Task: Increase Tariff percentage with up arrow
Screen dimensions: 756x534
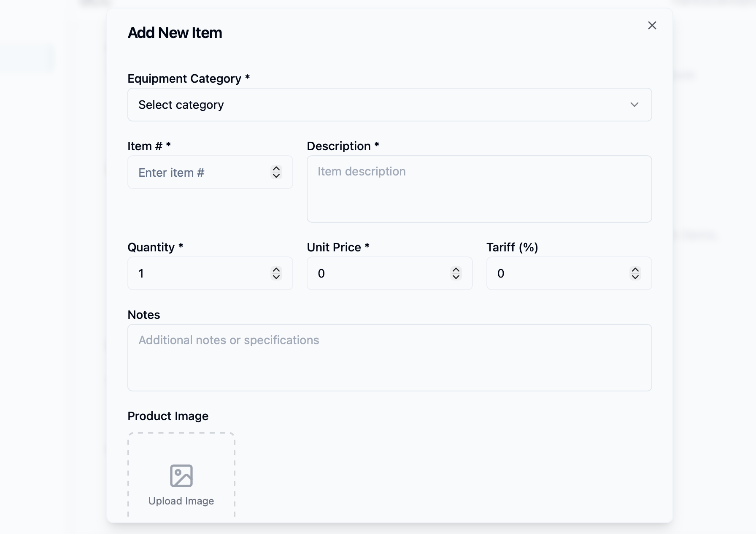Action: tap(635, 270)
